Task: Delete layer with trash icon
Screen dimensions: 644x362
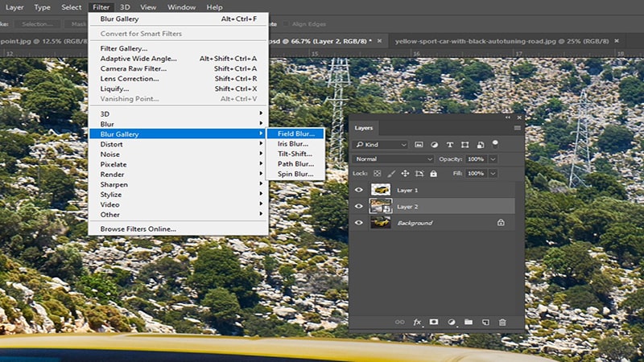Action: [x=502, y=323]
